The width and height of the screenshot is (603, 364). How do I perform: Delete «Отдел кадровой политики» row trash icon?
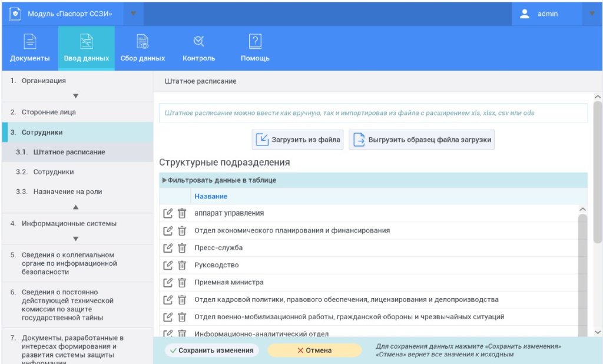pos(183,299)
